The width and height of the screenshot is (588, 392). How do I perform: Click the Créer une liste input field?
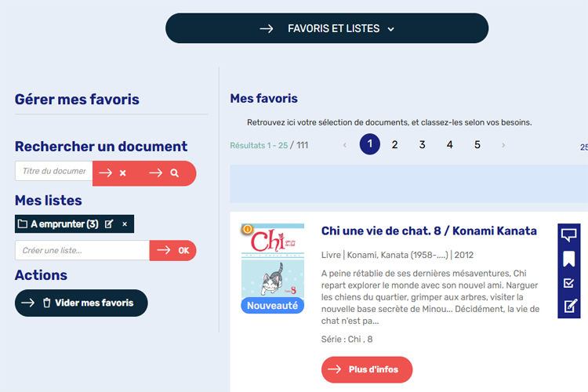pyautogui.click(x=82, y=251)
